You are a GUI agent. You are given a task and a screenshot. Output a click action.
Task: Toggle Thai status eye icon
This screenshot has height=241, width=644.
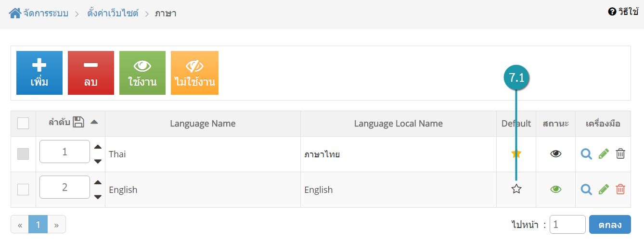[556, 154]
